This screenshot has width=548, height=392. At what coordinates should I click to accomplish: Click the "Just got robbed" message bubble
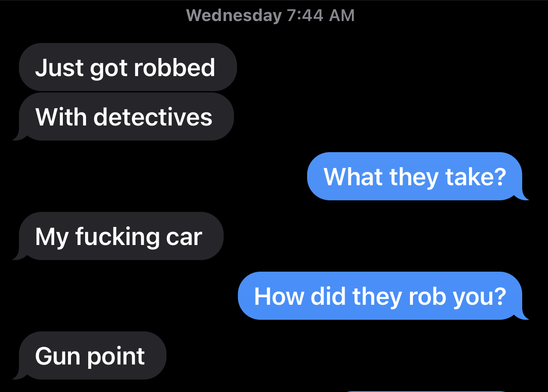tap(128, 67)
